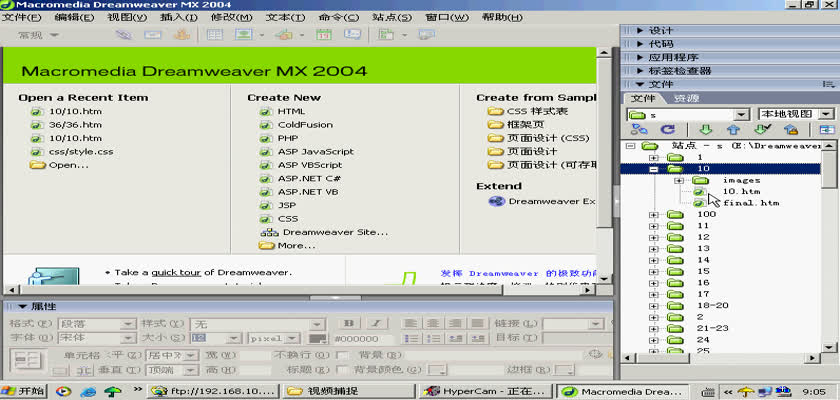
Task: Refresh the Files panel list
Action: [x=667, y=129]
